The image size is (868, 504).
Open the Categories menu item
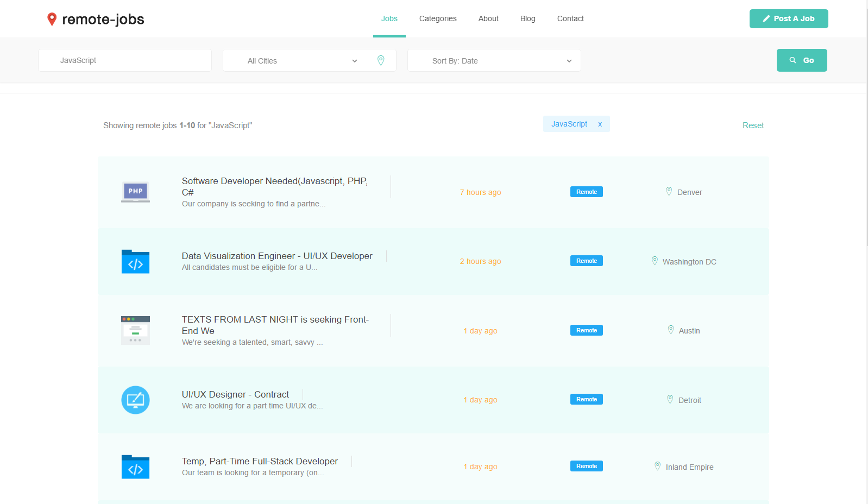(x=438, y=18)
